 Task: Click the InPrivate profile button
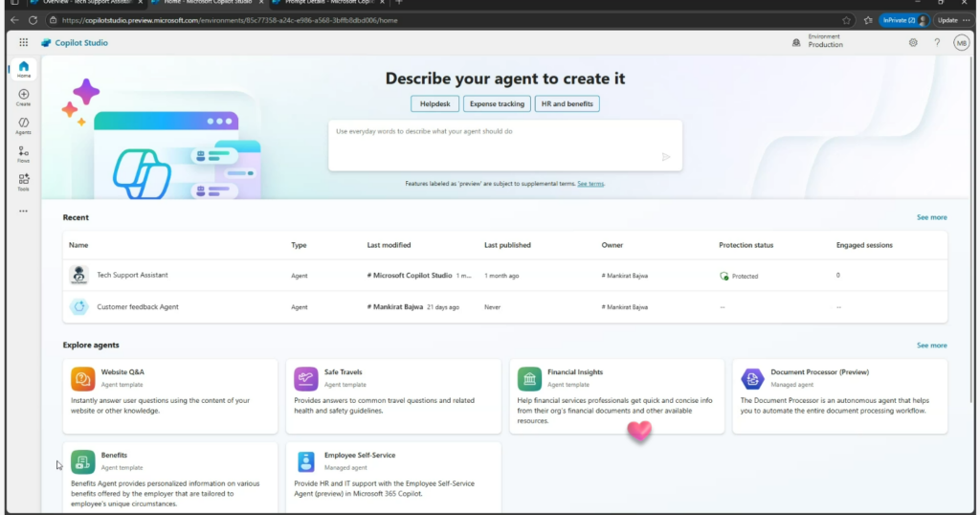coord(904,20)
